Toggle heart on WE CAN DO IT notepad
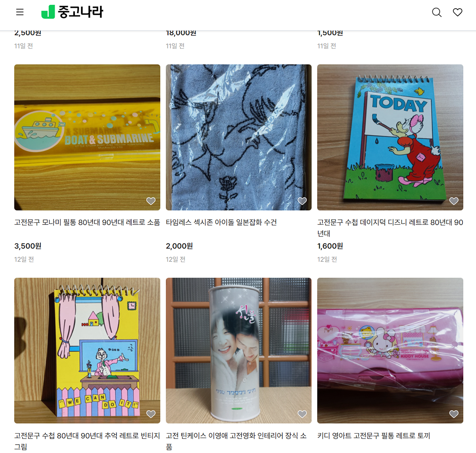This screenshot has width=476, height=453. tap(151, 414)
